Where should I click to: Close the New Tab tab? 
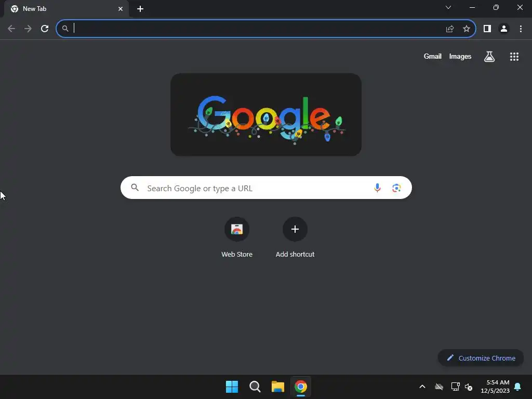coord(121,9)
